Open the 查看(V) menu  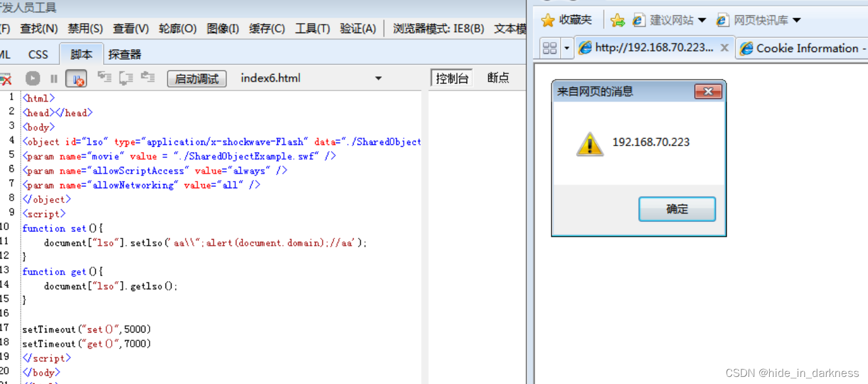(x=131, y=28)
